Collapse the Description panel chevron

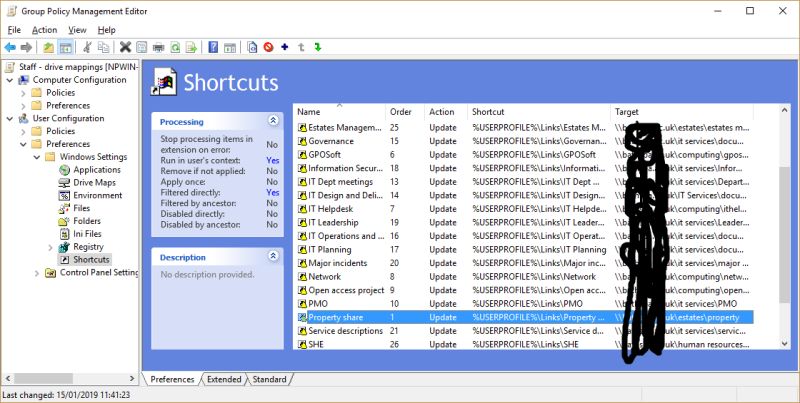tap(273, 256)
